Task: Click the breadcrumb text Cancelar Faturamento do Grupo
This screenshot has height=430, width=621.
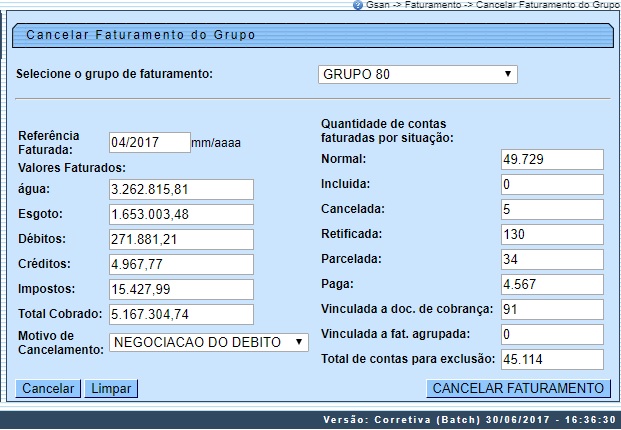Action: (548, 5)
